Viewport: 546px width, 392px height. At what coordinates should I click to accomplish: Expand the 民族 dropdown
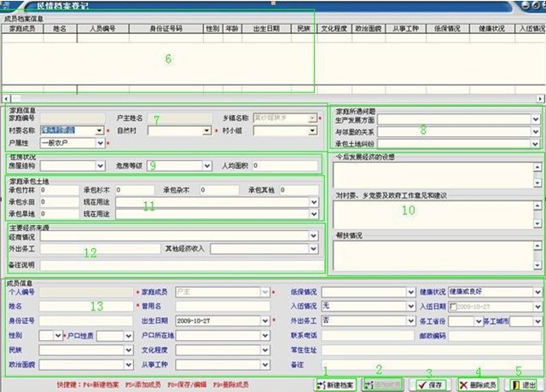(129, 350)
